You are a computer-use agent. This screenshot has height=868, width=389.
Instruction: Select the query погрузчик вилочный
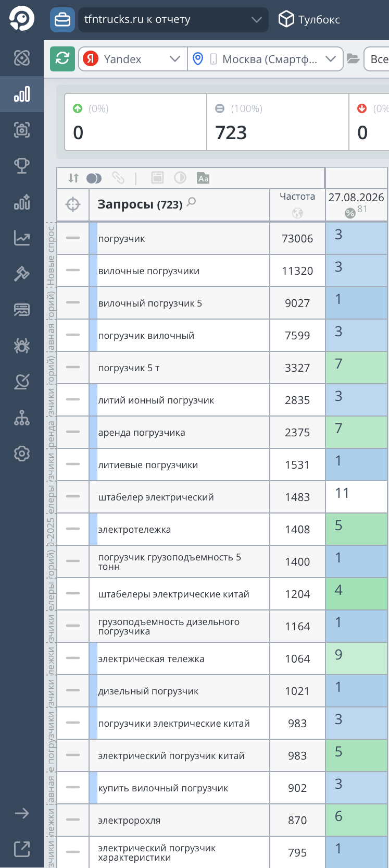(146, 336)
